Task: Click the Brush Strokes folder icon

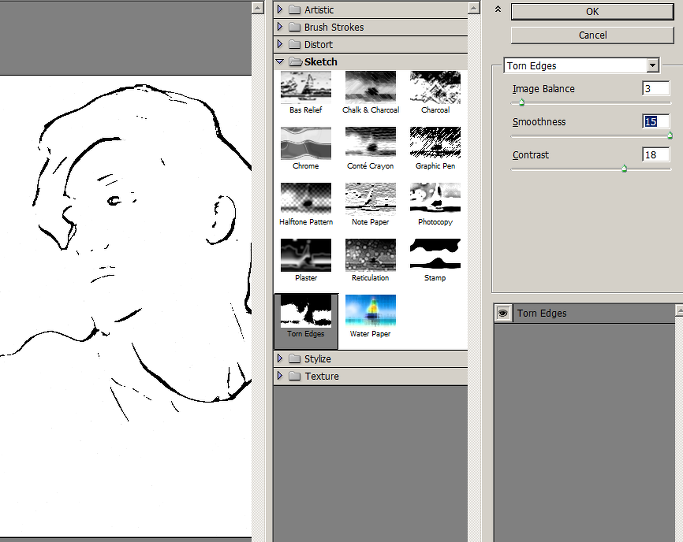Action: 295,27
